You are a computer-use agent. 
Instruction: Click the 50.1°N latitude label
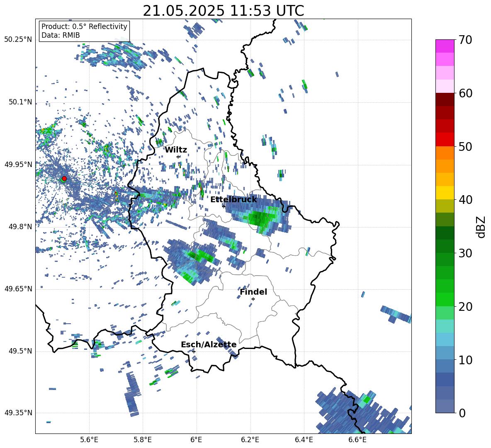[x=20, y=102]
